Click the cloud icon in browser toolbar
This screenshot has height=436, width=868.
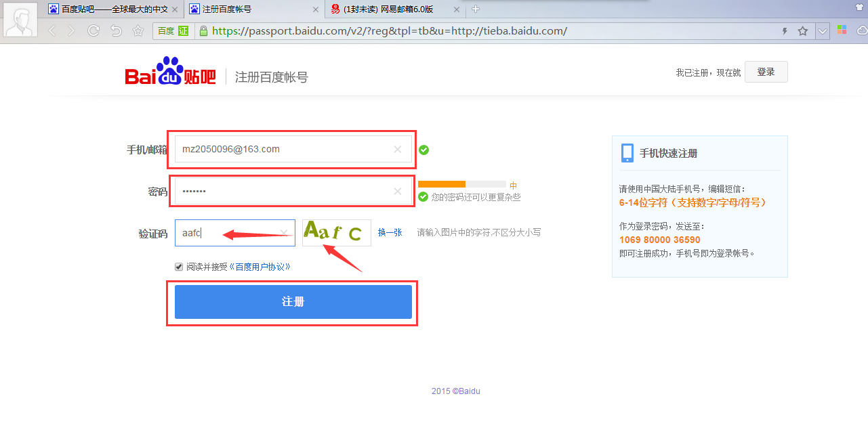pyautogui.click(x=862, y=30)
